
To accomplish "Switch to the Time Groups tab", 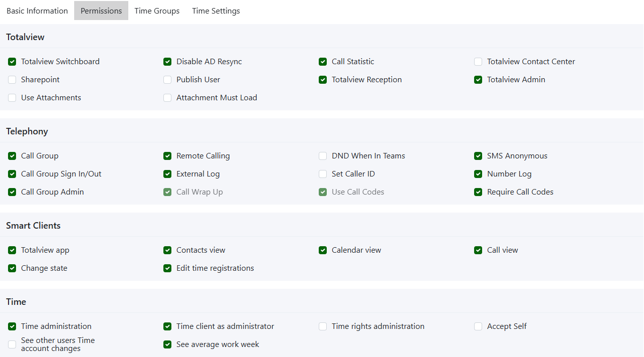I will [x=157, y=11].
